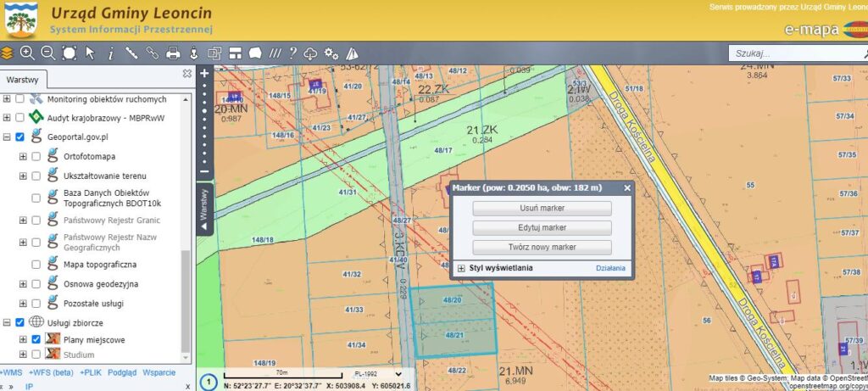Click the e-mapa logo
Image resolution: width=868 pixels, height=391 pixels.
point(826,30)
